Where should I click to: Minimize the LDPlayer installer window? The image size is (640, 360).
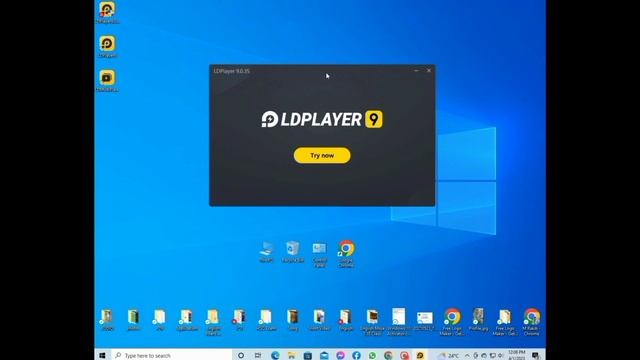tap(416, 71)
